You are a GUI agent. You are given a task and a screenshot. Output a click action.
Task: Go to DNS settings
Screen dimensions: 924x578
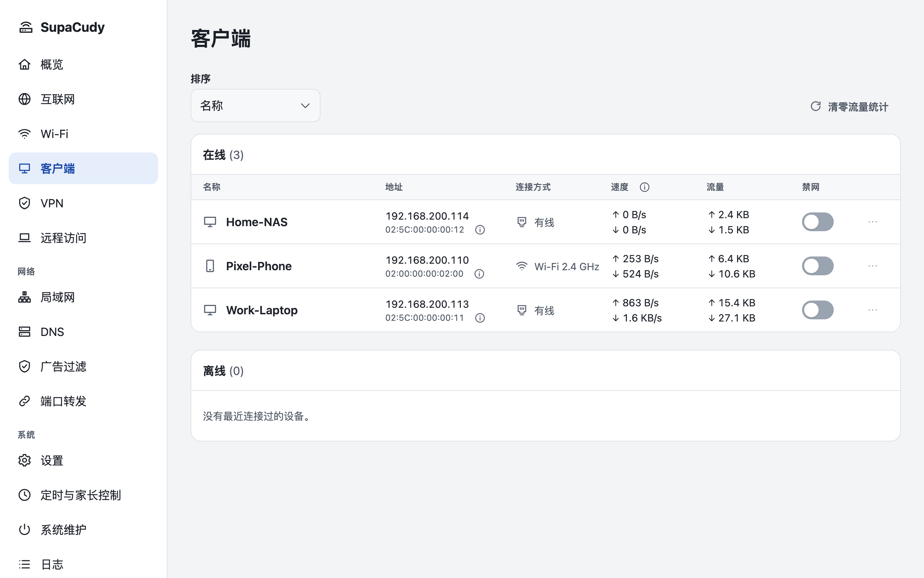click(x=83, y=332)
